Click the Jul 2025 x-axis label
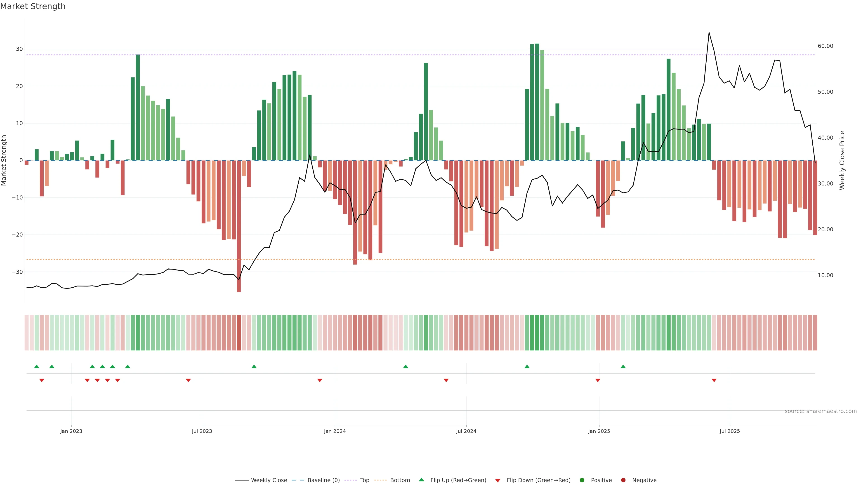This screenshot has height=488, width=868. [729, 431]
